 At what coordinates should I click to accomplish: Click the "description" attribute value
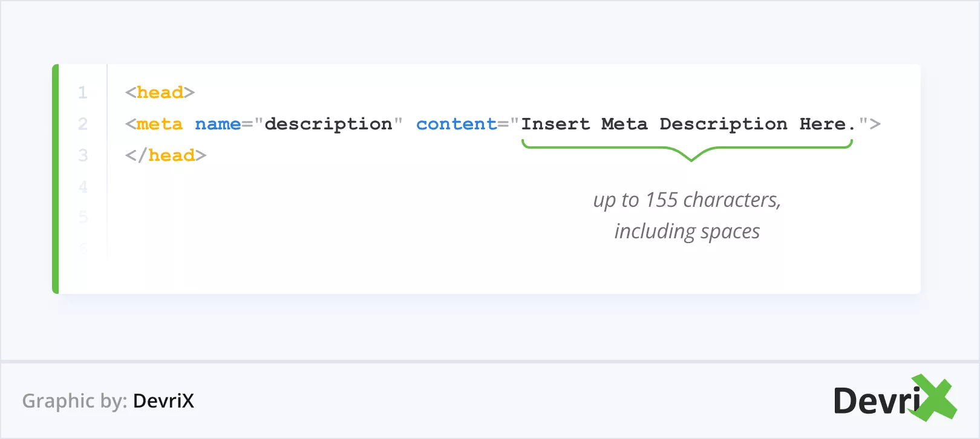click(328, 124)
